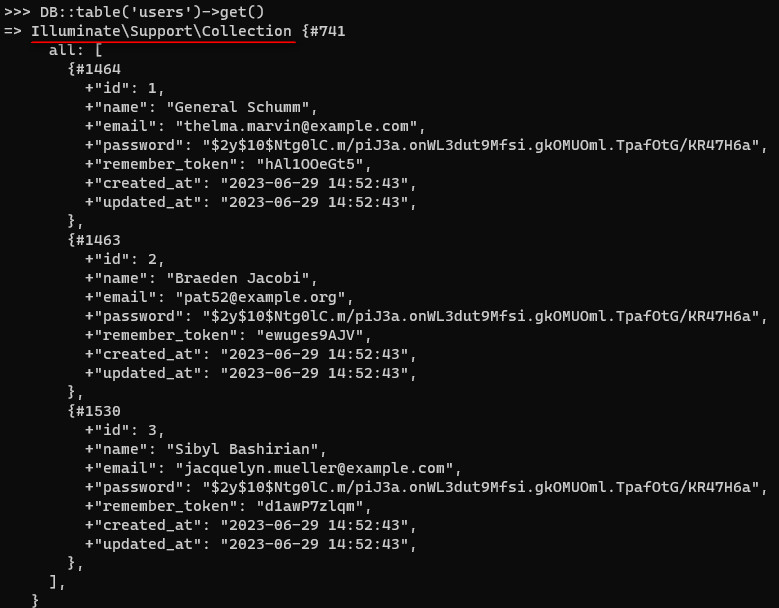Click the {#1463 object header
The width and height of the screenshot is (779, 608).
coord(94,240)
